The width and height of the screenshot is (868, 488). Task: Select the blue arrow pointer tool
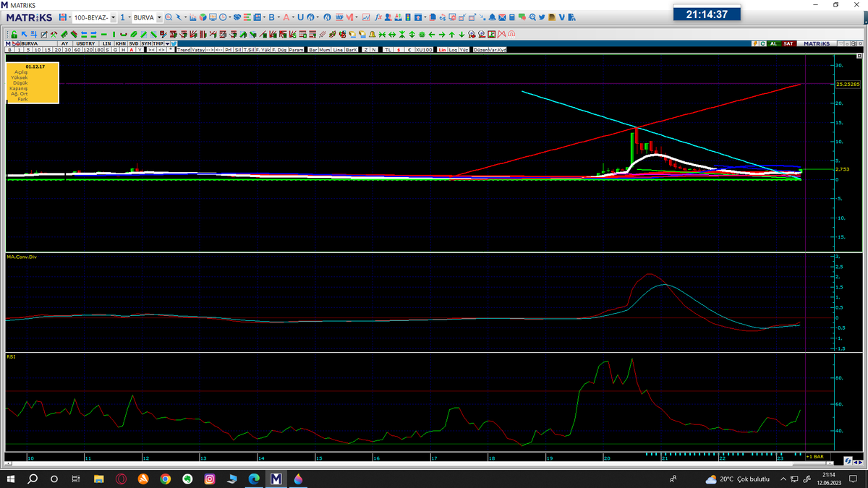click(24, 34)
